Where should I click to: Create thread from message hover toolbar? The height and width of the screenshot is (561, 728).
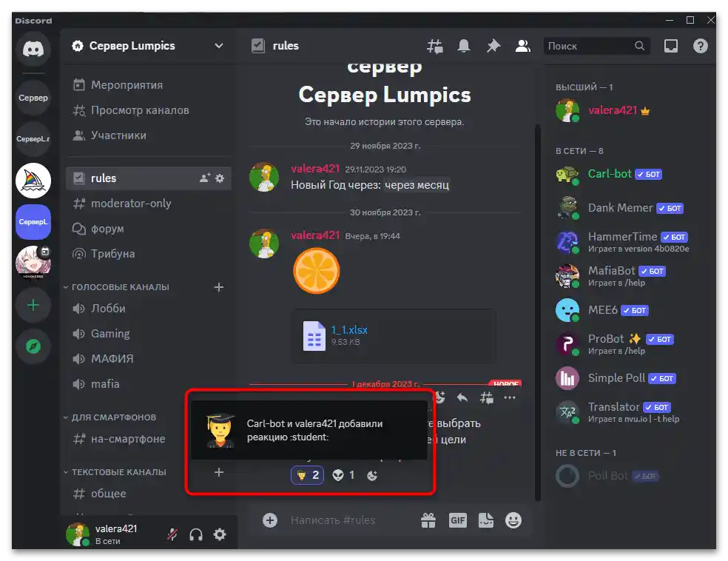(487, 397)
